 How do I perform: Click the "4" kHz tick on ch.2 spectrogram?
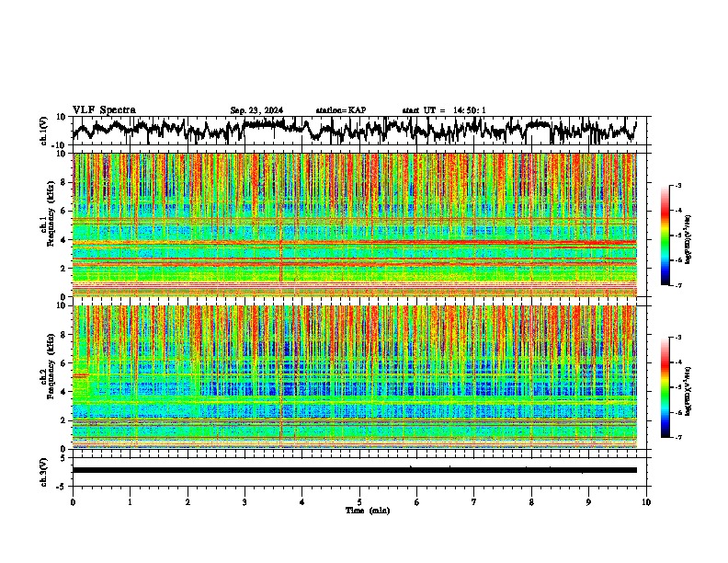click(x=65, y=392)
